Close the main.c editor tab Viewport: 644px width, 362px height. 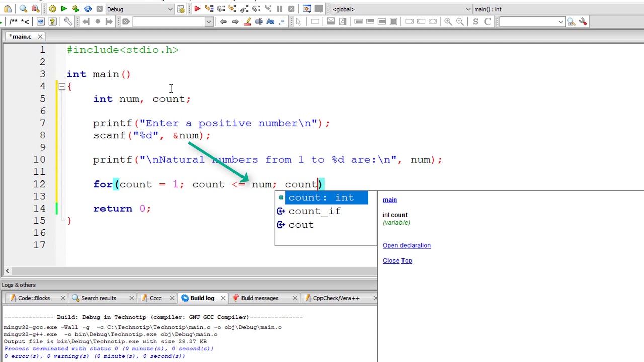[40, 36]
